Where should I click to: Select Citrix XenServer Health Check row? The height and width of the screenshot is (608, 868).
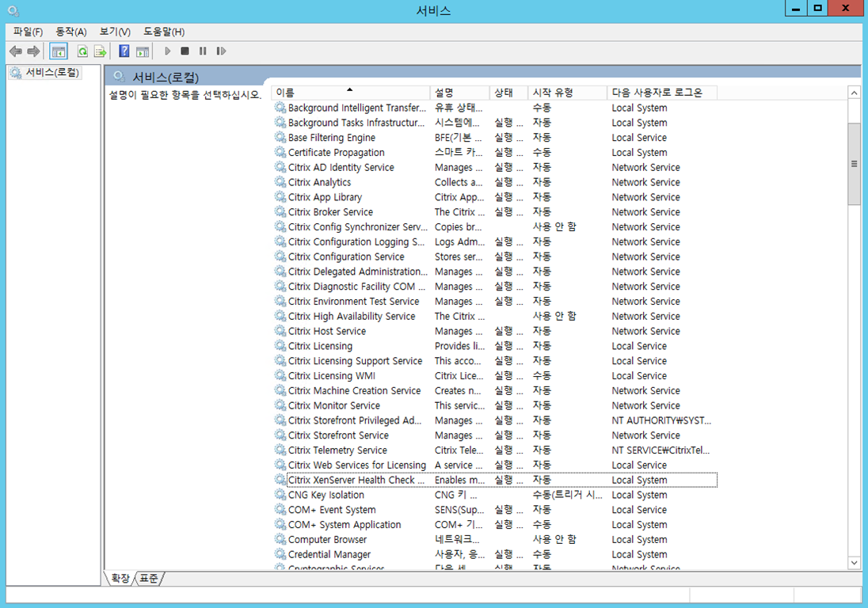(x=496, y=481)
